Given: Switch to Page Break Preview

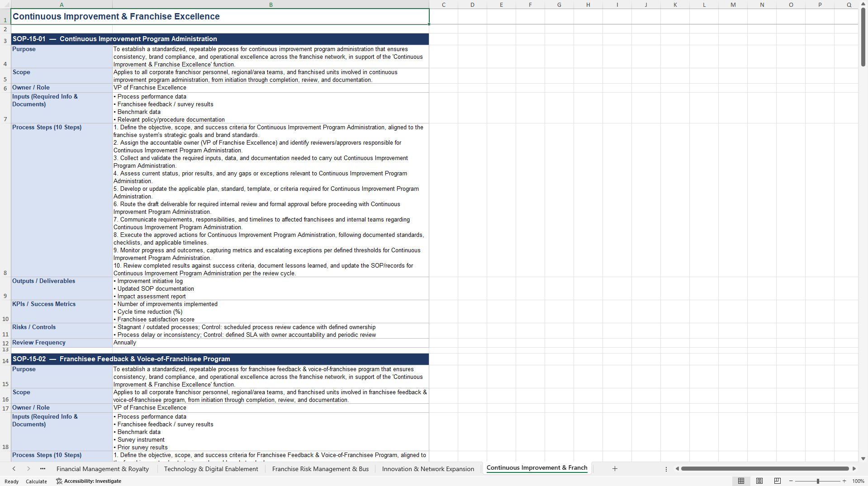Looking at the screenshot, I should 778,481.
